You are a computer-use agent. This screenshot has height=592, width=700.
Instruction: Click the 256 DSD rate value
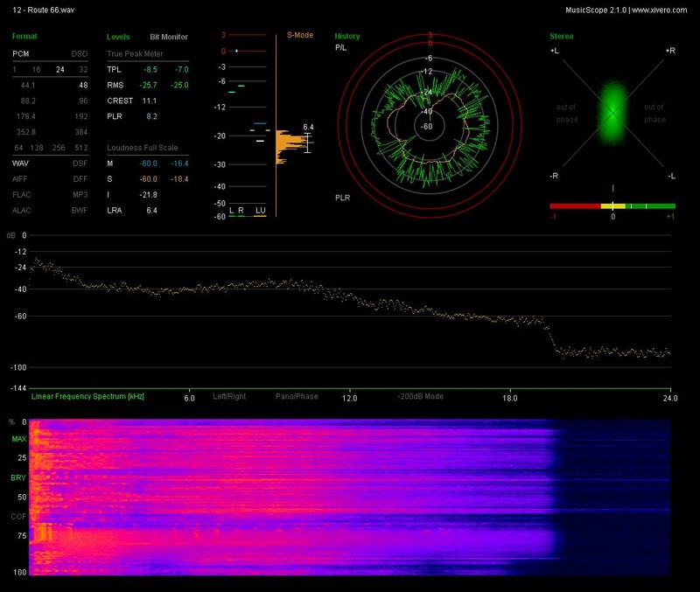point(59,148)
